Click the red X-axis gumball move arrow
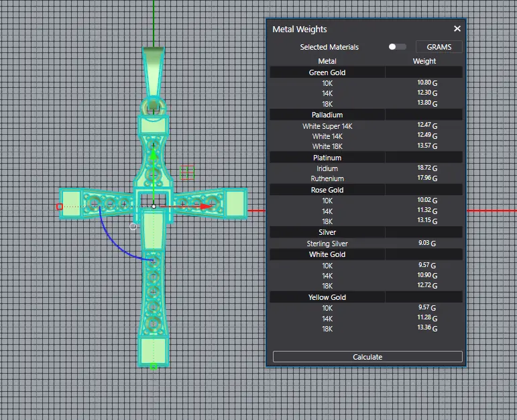 206,207
